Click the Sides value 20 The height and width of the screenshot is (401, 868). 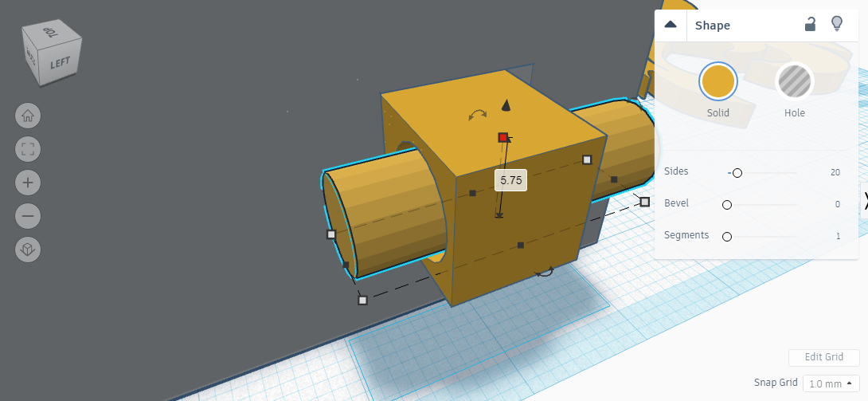point(835,172)
